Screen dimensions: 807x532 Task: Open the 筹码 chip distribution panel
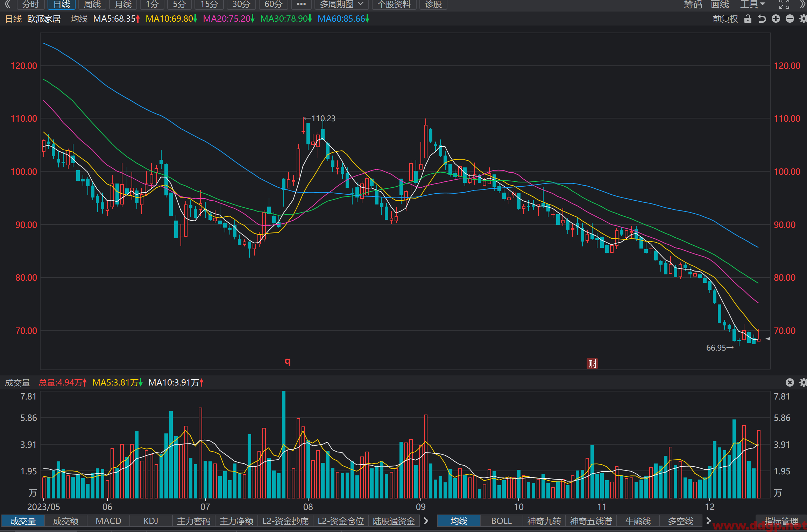693,4
